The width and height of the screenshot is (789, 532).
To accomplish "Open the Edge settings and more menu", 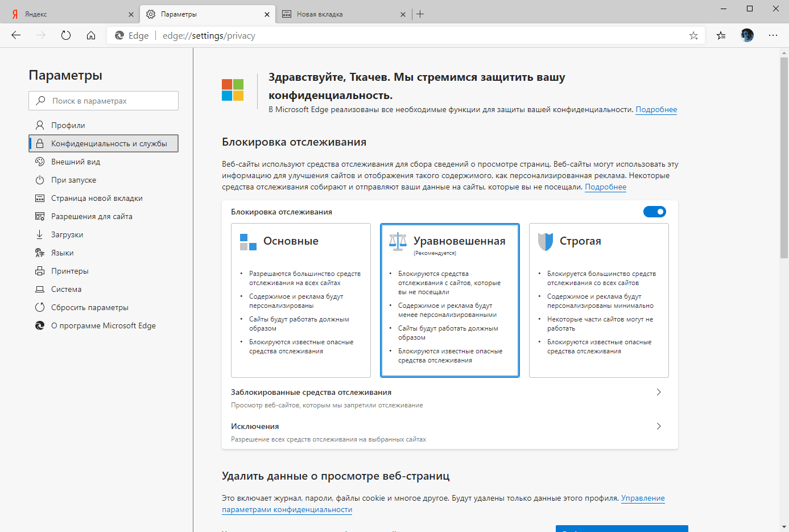I will tap(773, 35).
